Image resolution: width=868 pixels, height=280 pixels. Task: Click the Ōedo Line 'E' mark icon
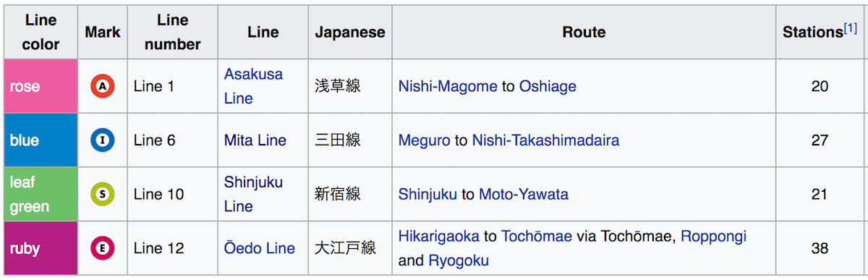pos(103,248)
